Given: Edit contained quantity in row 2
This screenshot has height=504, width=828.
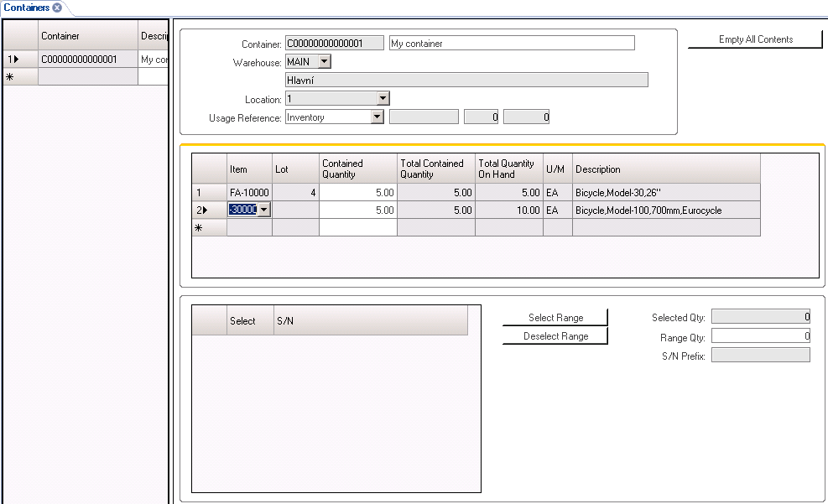Looking at the screenshot, I should tap(358, 210).
